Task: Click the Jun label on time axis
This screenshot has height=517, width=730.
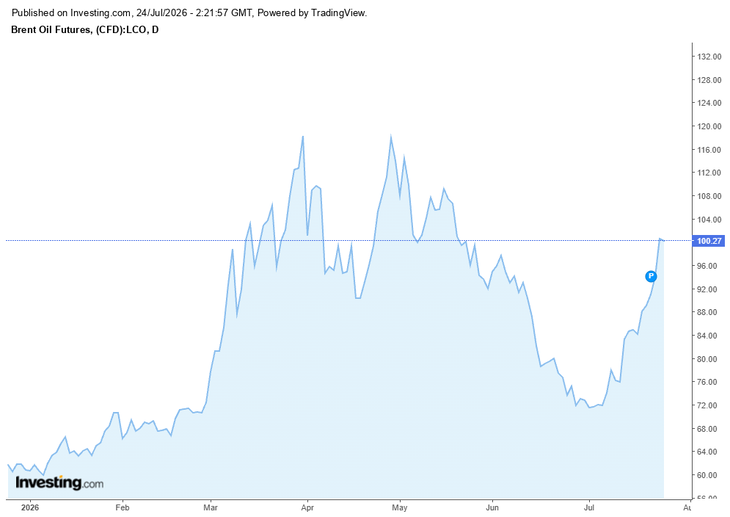Action: (492, 507)
